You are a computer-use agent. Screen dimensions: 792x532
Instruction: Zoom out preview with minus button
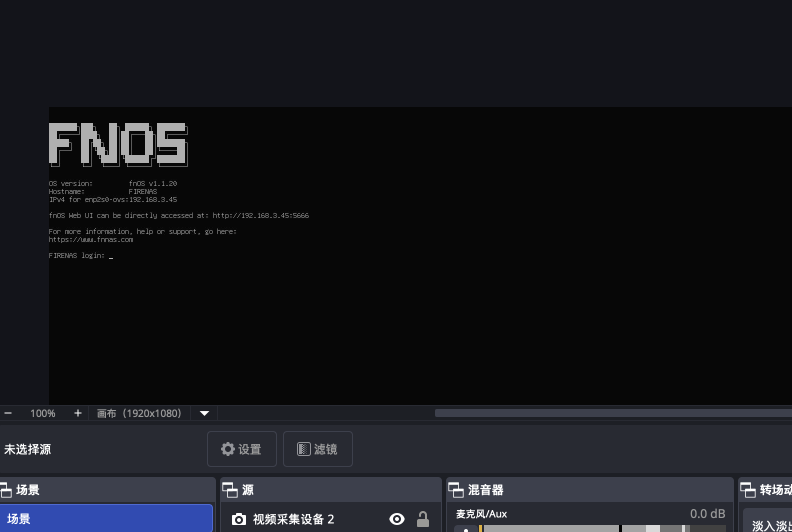pos(8,413)
